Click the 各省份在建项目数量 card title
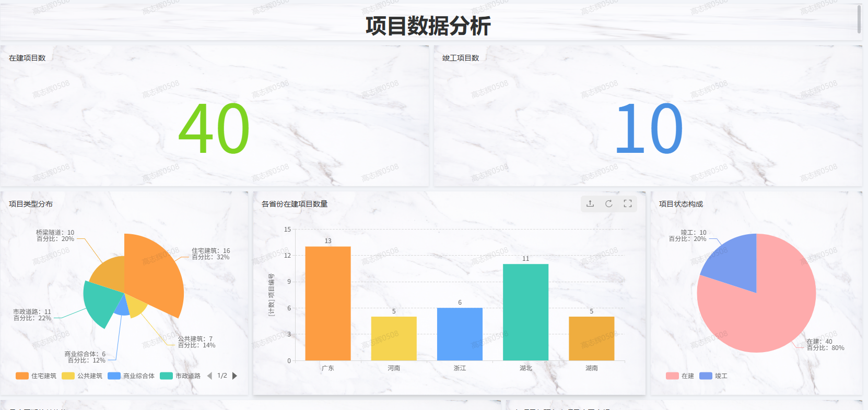 [295, 204]
